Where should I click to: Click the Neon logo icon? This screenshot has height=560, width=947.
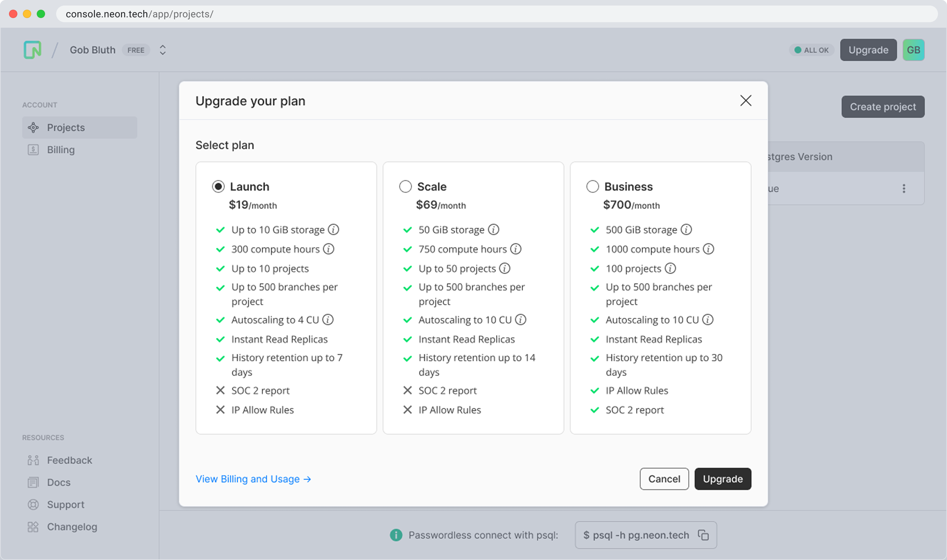click(33, 50)
